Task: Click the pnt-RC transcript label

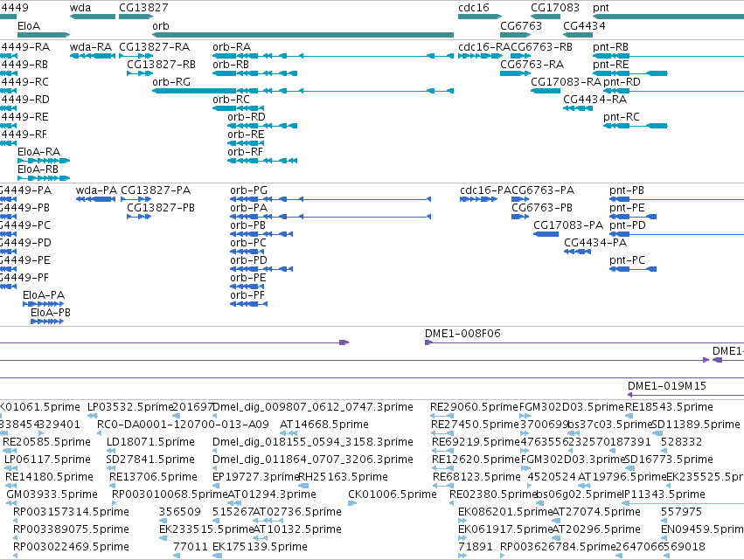Action: [x=622, y=117]
